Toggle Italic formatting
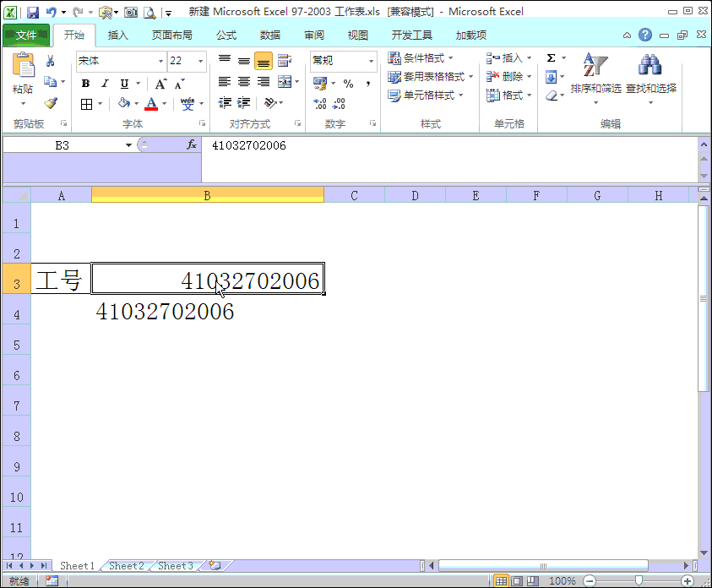This screenshot has height=588, width=712. [105, 84]
